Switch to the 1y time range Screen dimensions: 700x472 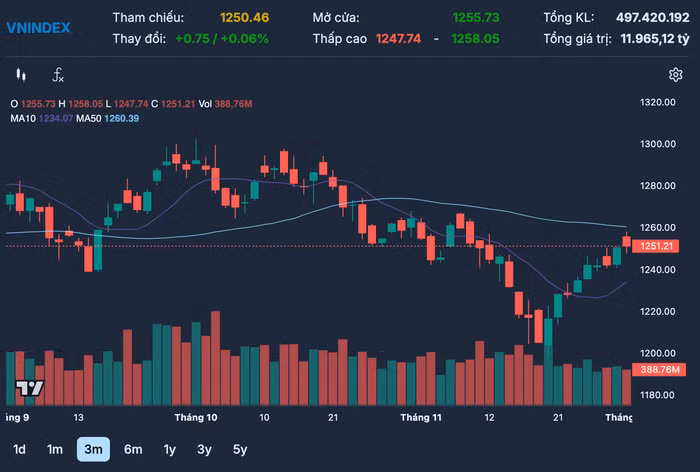pos(169,449)
